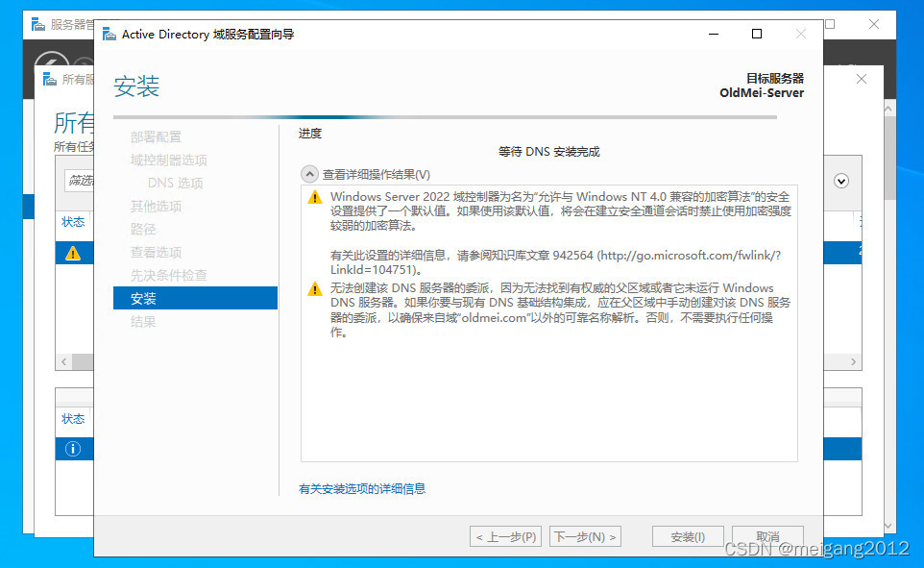Select the 其他选项 step in sidebar
The width and height of the screenshot is (924, 568).
(x=156, y=206)
